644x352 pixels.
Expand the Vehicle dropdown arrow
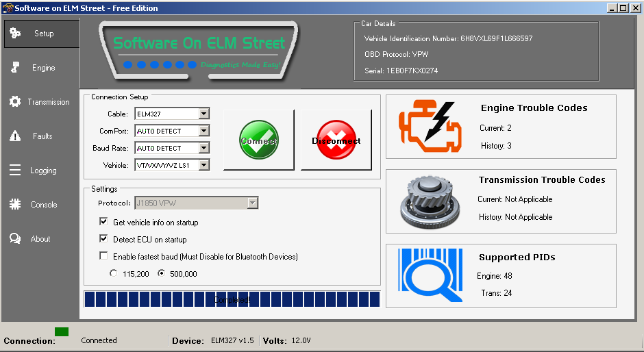click(204, 165)
